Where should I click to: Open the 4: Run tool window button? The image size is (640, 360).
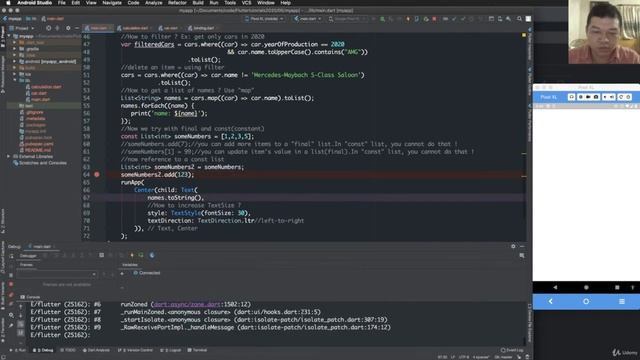pyautogui.click(x=18, y=350)
